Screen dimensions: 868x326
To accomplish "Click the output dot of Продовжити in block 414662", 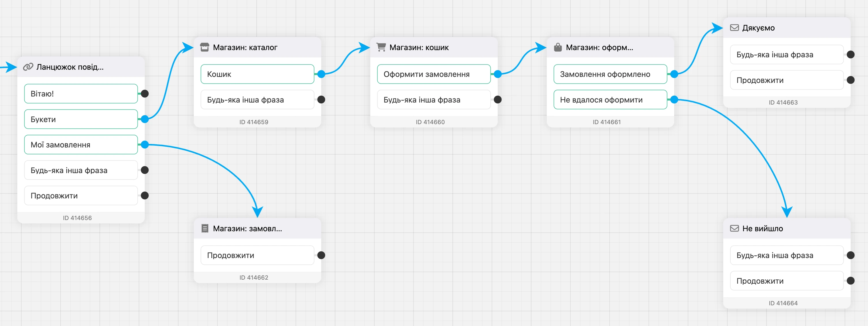I will click(x=321, y=255).
